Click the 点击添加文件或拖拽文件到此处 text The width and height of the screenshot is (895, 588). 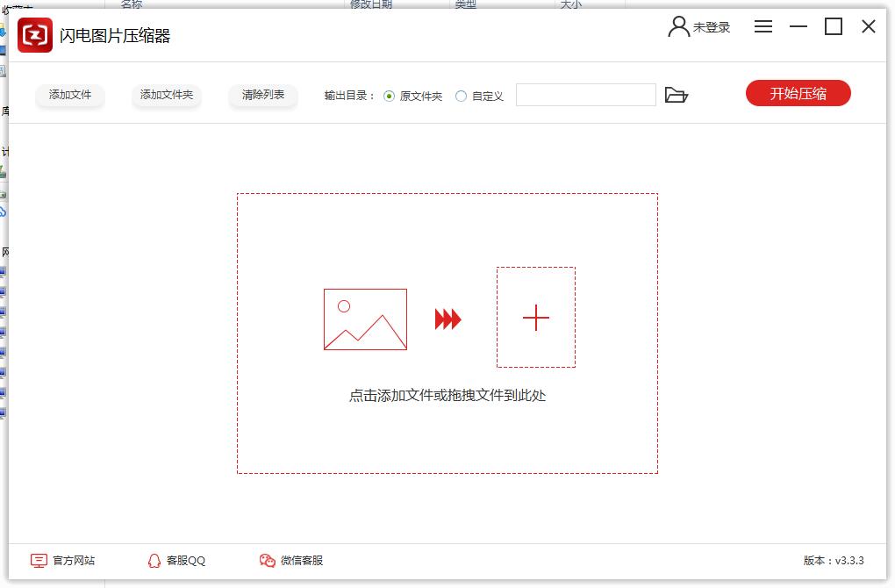click(447, 396)
